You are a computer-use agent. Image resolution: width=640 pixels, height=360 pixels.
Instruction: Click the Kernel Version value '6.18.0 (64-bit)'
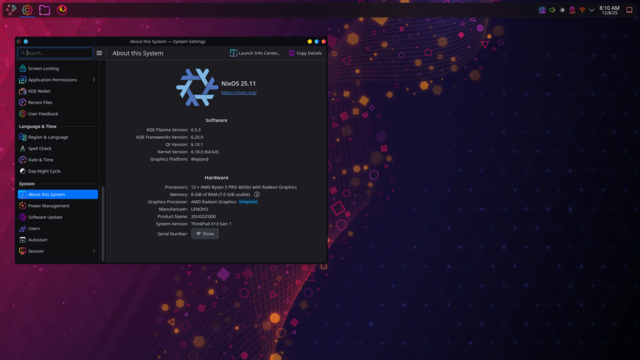click(x=205, y=152)
